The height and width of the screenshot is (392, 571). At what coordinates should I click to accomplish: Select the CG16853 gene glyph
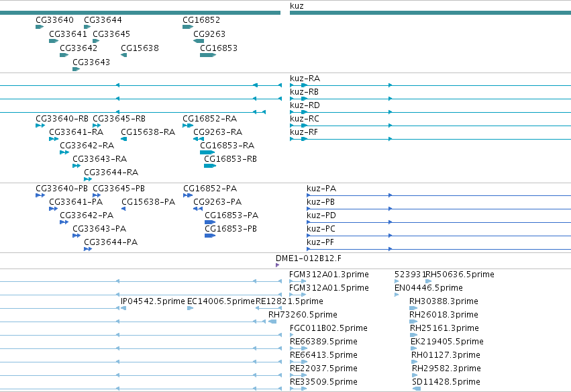(x=208, y=55)
